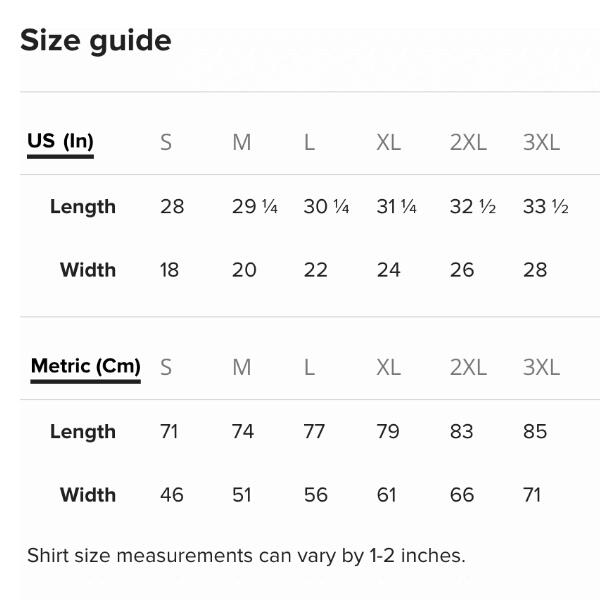This screenshot has height=600, width=600.
Task: Click the XL column in US table
Action: [388, 142]
